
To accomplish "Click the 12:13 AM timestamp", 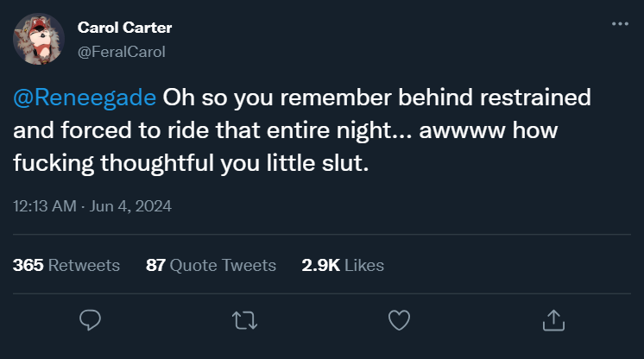I will 42,206.
